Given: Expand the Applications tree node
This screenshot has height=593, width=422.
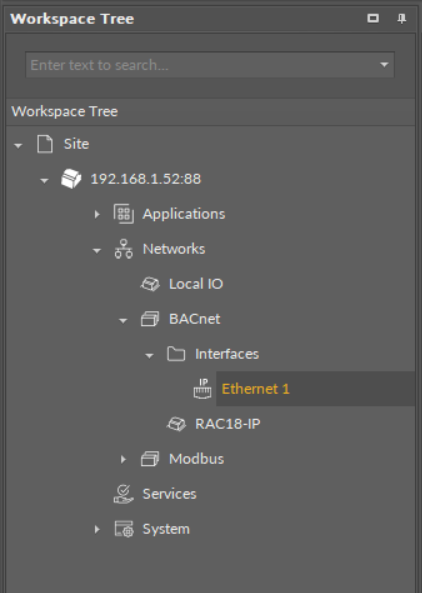Looking at the screenshot, I should click(x=97, y=214).
